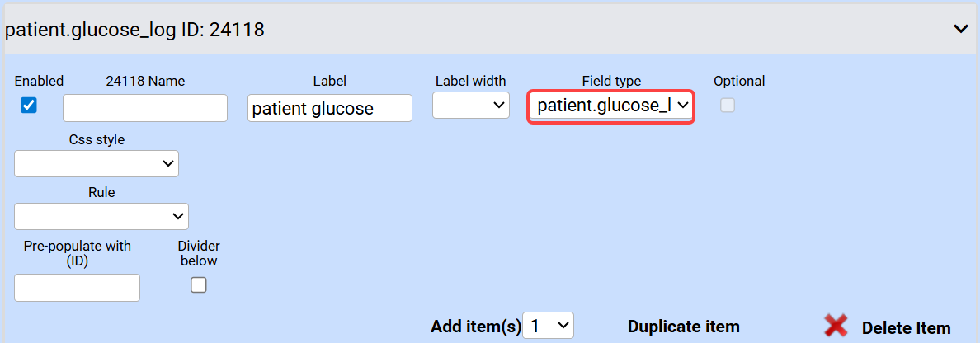This screenshot has width=980, height=343.
Task: Uncheck the Enabled checkbox
Action: 29,106
